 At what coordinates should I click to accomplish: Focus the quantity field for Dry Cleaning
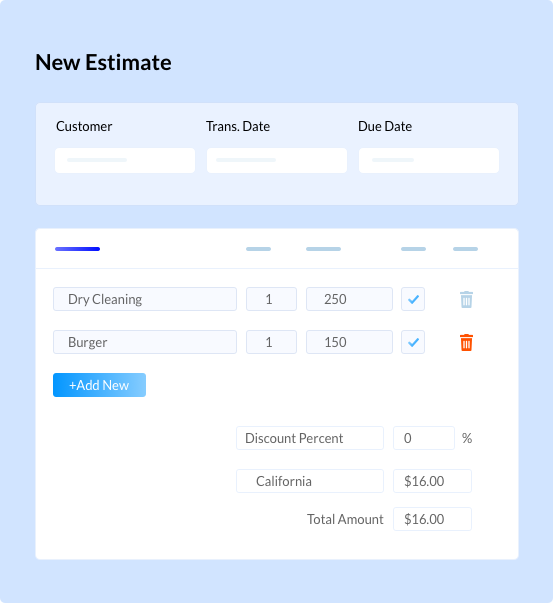pos(272,299)
